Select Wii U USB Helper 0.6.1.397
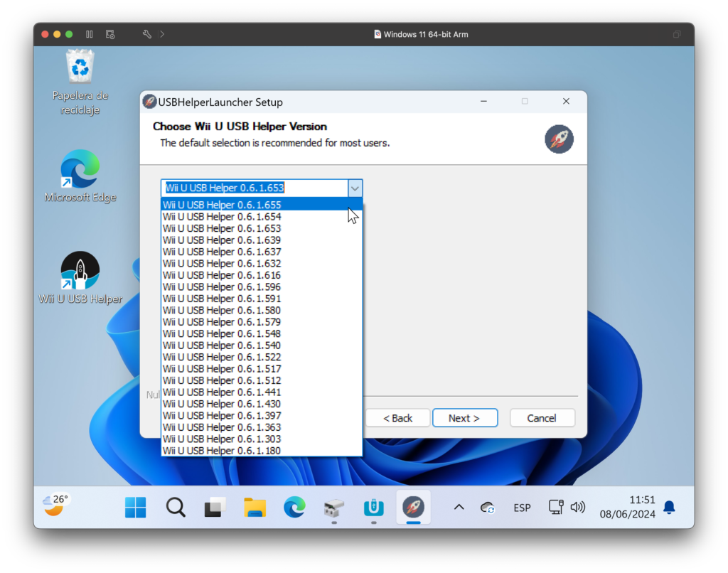The height and width of the screenshot is (573, 728). click(x=262, y=415)
